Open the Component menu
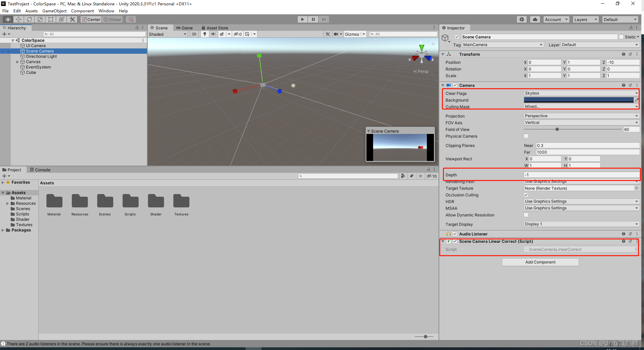 [83, 11]
